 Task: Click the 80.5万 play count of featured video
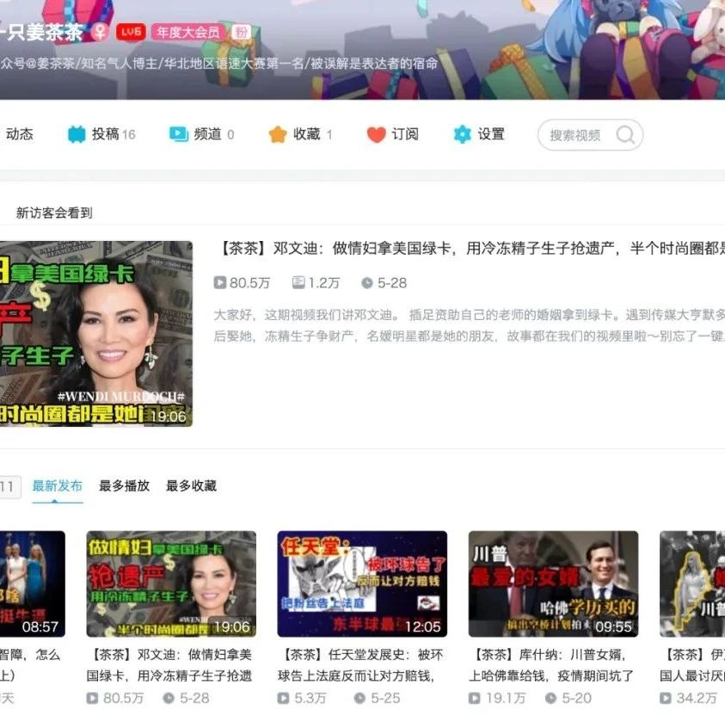tap(249, 283)
